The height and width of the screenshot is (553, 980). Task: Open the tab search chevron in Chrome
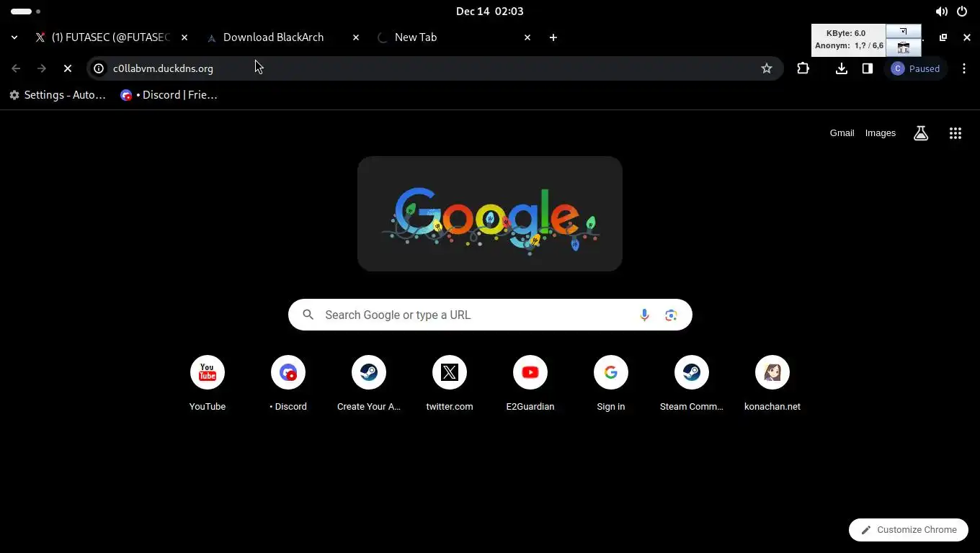[x=14, y=37]
